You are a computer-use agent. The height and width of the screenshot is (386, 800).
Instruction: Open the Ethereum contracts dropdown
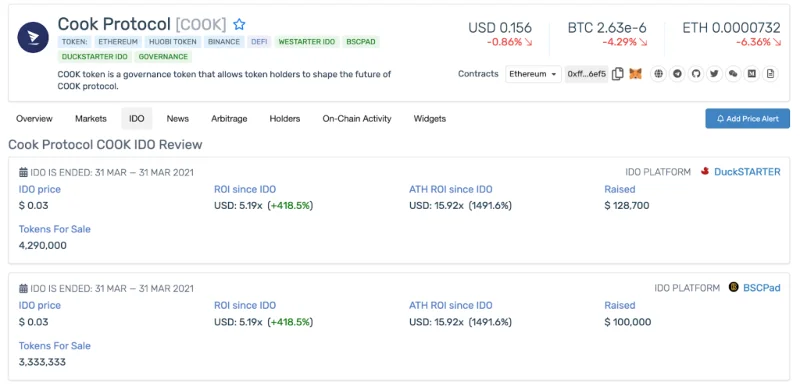533,74
